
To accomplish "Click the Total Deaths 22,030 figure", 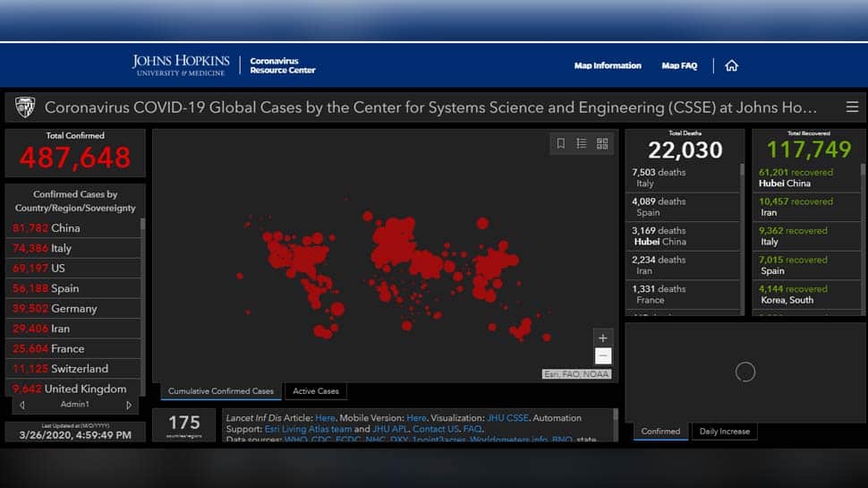I will pos(685,150).
